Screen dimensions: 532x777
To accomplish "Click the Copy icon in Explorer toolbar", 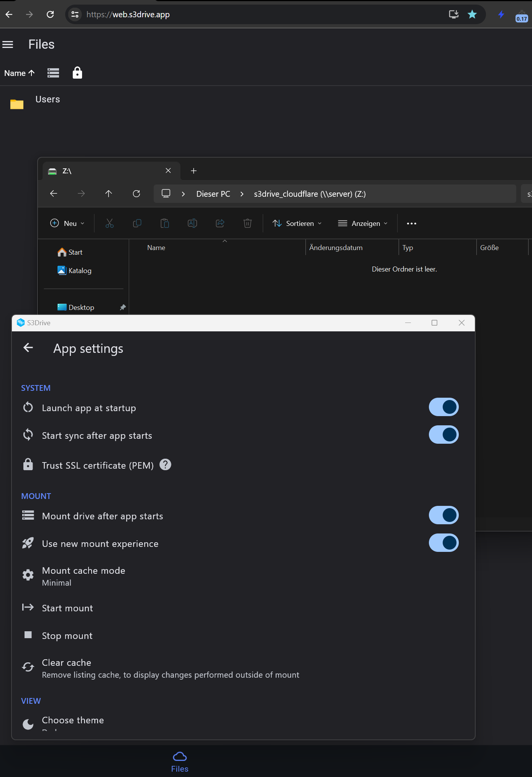I will coord(137,224).
